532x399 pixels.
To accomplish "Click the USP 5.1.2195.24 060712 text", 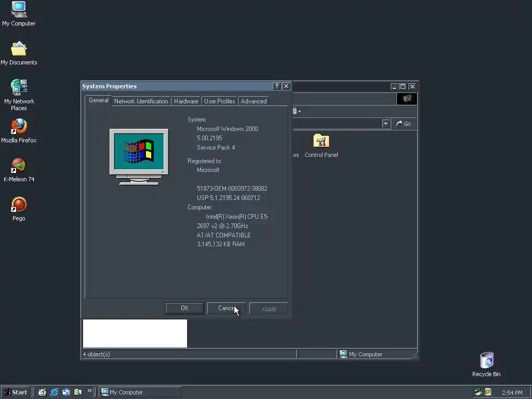I will [229, 198].
